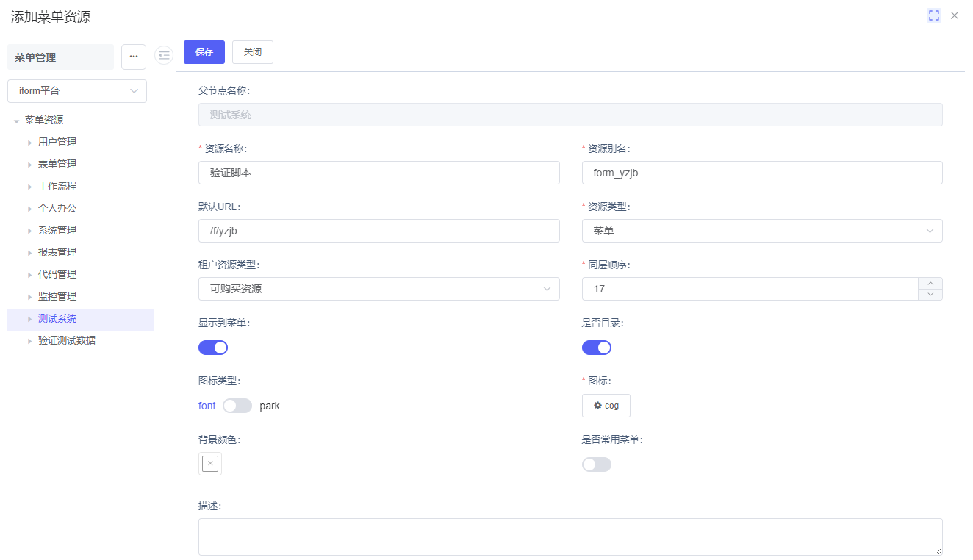This screenshot has height=560, width=973.
Task: Open the 租户资源类型 dropdown
Action: tap(378, 289)
